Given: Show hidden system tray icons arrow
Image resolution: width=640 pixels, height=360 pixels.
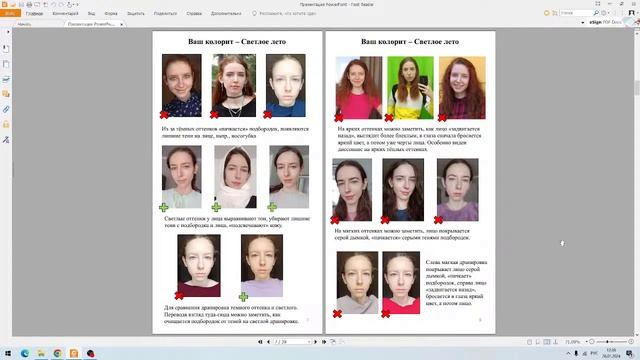Looking at the screenshot, I should (569, 353).
